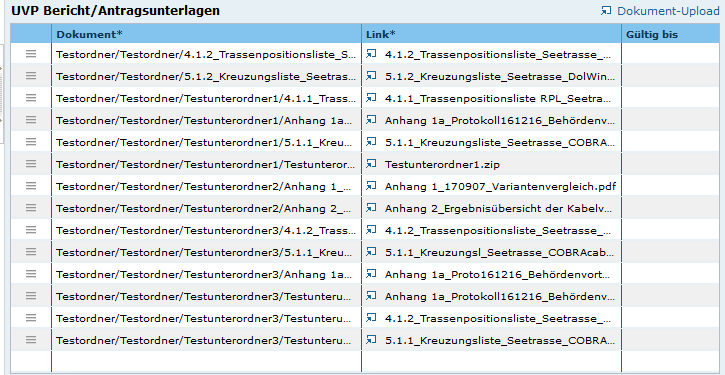The width and height of the screenshot is (725, 375).
Task: Open the Dokument-Upload link
Action: click(x=668, y=11)
